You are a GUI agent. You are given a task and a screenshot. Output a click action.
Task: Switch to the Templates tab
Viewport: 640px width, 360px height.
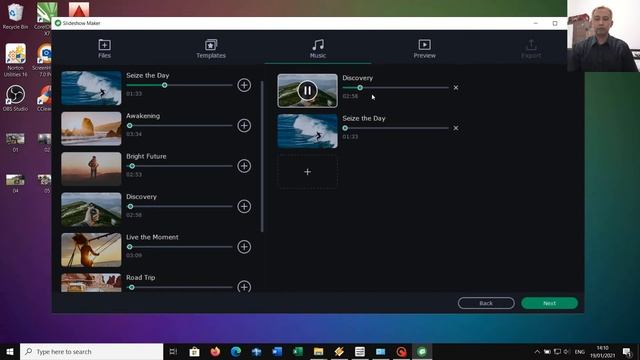coord(211,49)
